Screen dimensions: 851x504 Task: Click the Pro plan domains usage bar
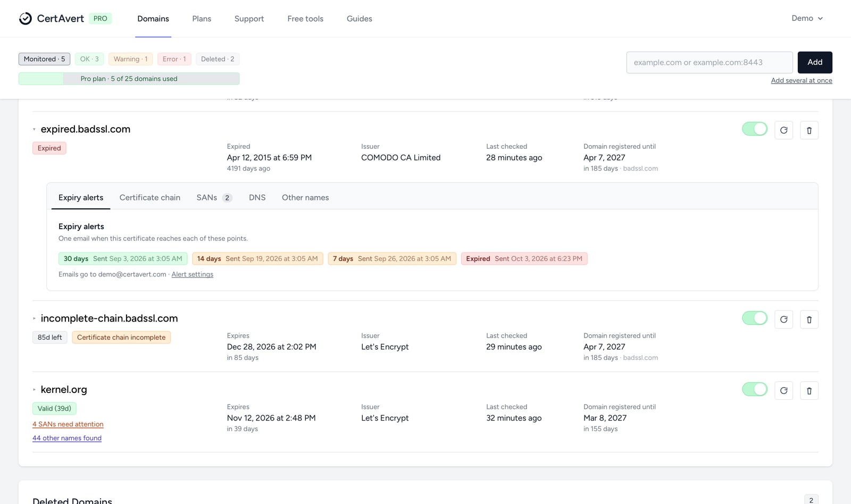[129, 79]
